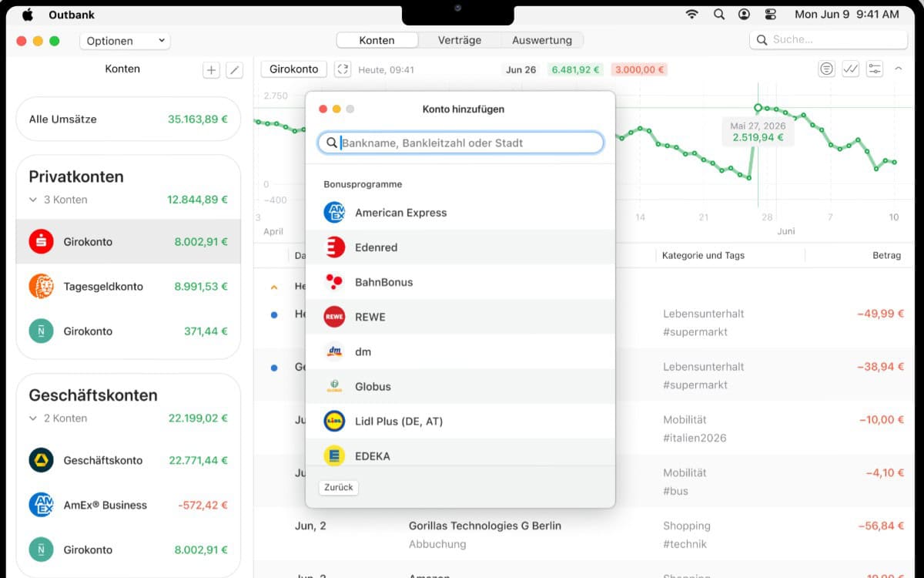Switch to the Verträge tab

pos(460,40)
